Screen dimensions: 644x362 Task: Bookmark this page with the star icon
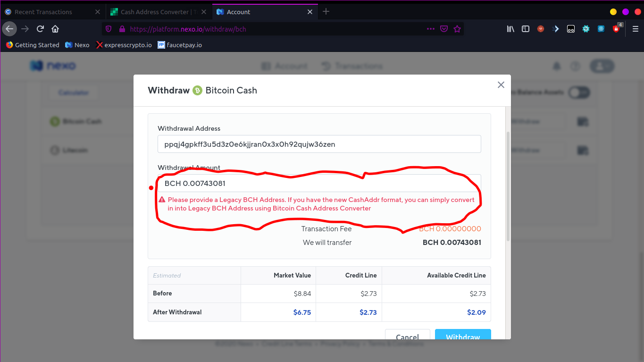457,29
